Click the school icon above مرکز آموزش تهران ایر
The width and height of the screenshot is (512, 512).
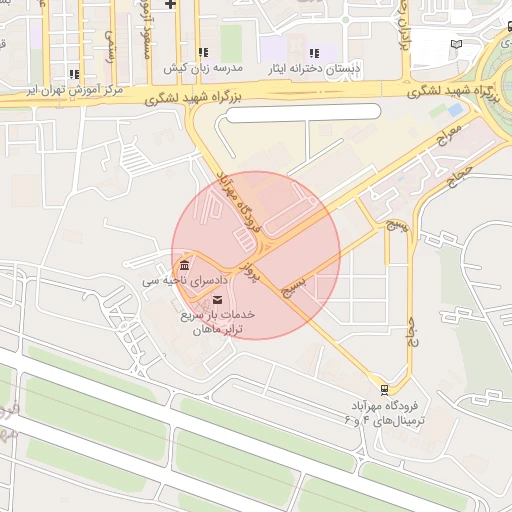(74, 74)
